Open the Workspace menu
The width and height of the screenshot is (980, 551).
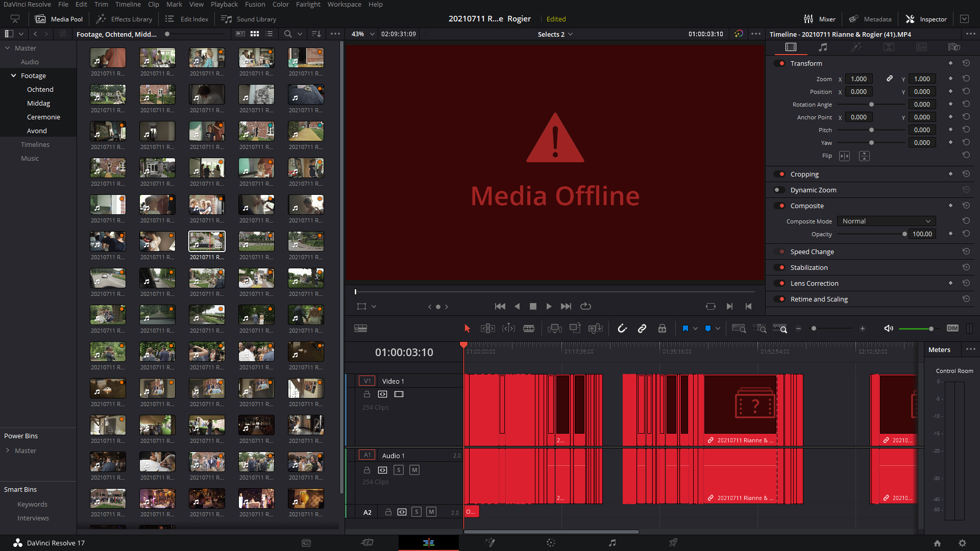coord(344,5)
